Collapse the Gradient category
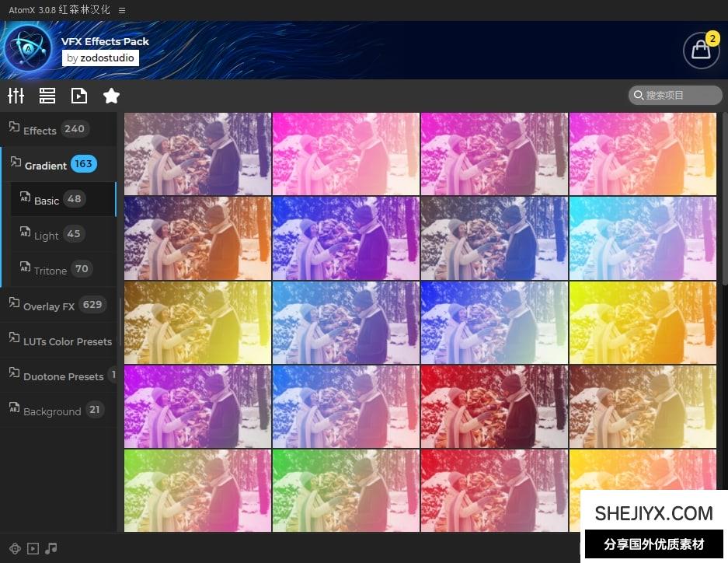Image resolution: width=728 pixels, height=563 pixels. [x=46, y=165]
